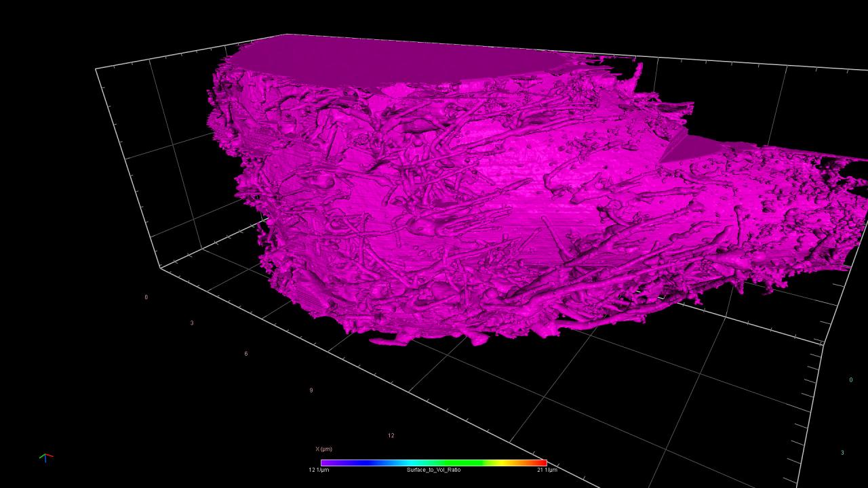This screenshot has height=488, width=868.
Task: Select the red X arm of the axis gizmo
Action: pos(50,456)
